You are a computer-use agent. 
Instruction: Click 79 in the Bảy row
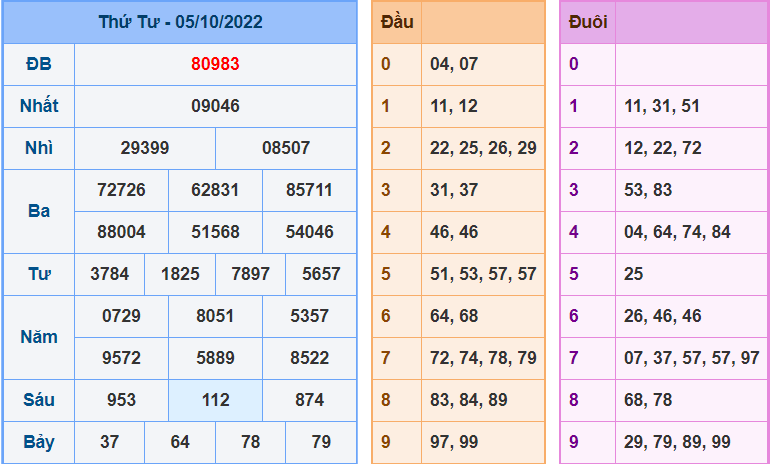click(321, 442)
